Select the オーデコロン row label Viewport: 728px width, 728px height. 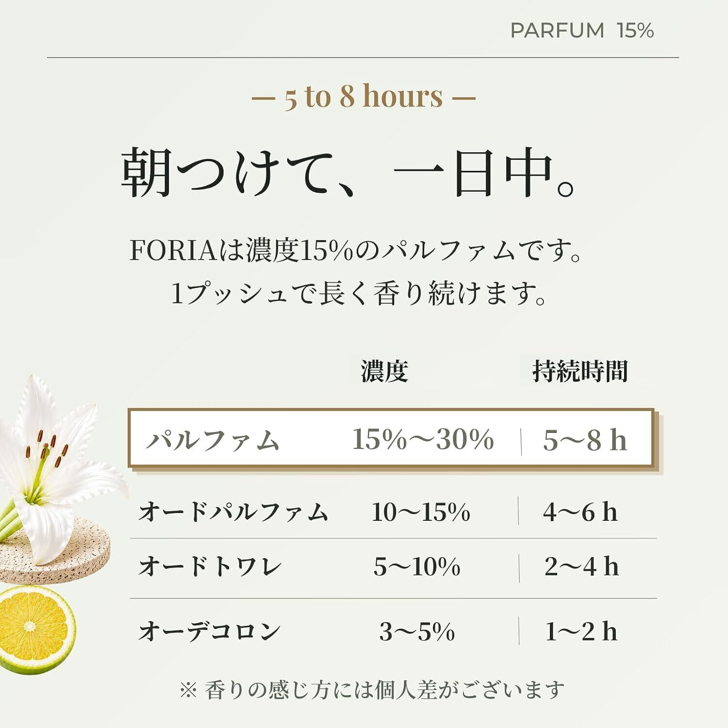tap(210, 632)
